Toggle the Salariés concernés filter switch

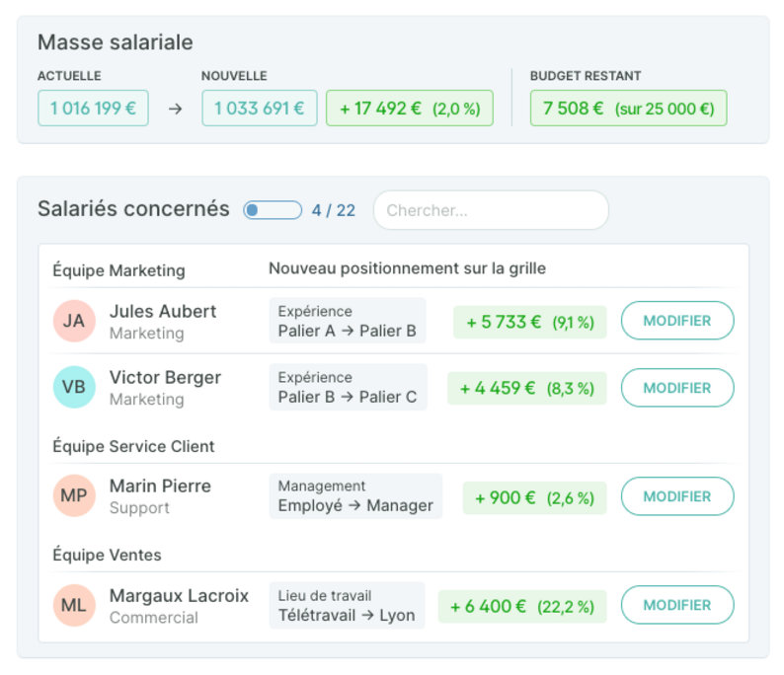click(273, 210)
